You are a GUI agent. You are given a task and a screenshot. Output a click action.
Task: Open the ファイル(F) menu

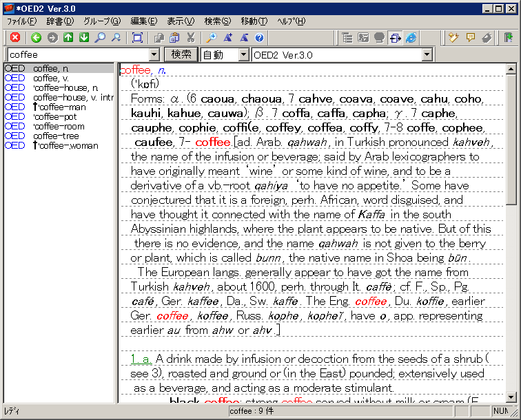(x=21, y=21)
